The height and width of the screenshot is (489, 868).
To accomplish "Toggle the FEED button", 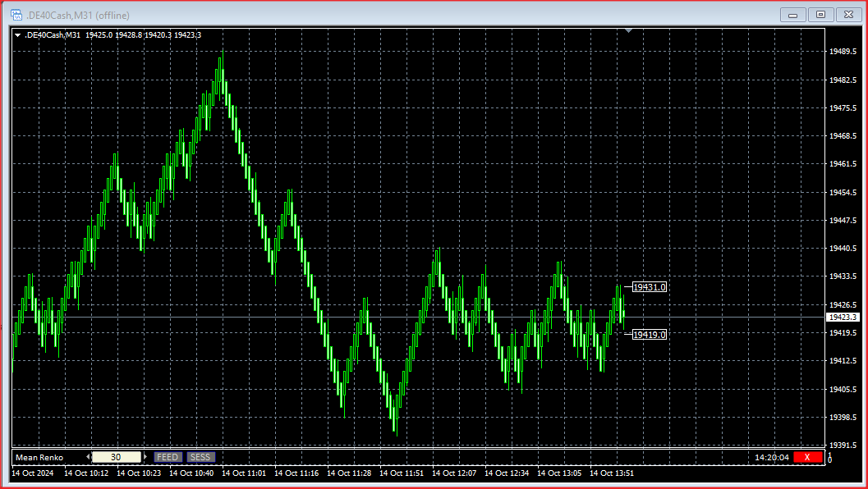I will [168, 457].
